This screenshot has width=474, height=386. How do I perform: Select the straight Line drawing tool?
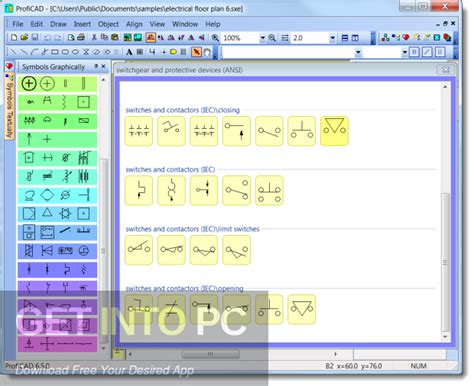pos(14,52)
